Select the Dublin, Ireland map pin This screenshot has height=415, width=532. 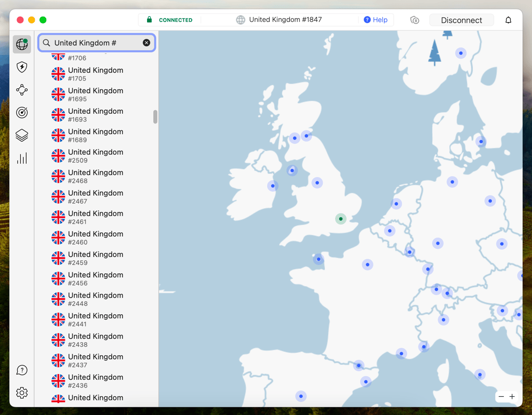tap(273, 186)
